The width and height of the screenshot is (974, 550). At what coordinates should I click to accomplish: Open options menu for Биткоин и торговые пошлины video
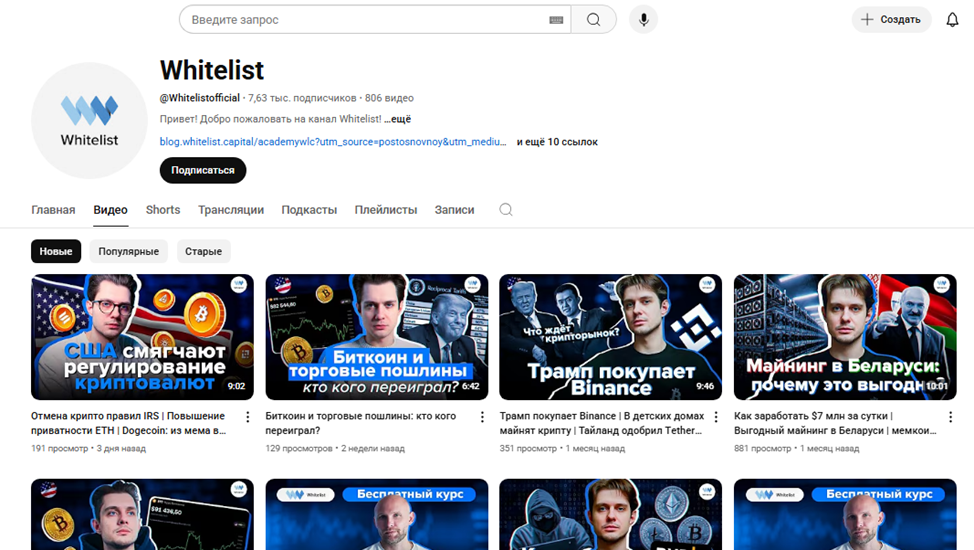pos(482,417)
